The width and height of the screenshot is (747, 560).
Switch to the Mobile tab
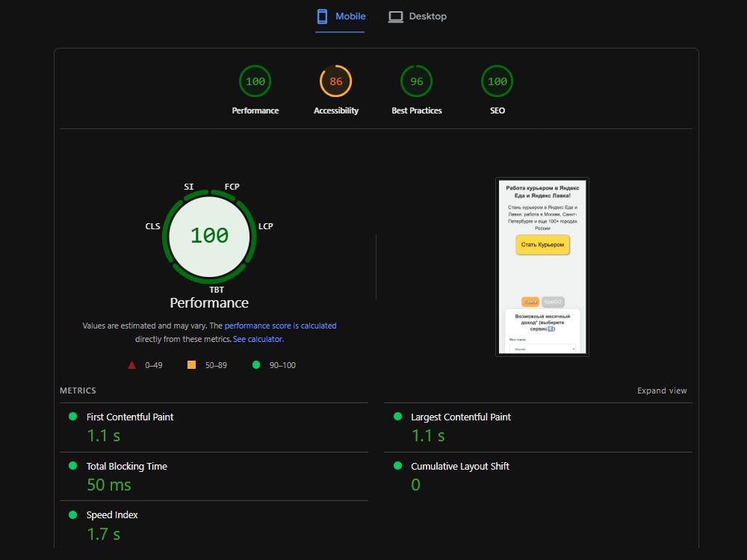pyautogui.click(x=340, y=16)
